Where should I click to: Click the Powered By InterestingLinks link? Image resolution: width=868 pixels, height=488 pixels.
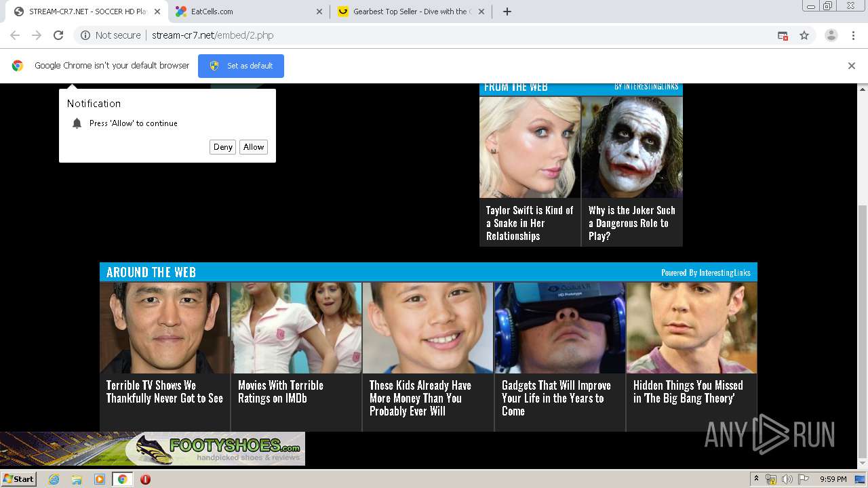click(x=706, y=272)
